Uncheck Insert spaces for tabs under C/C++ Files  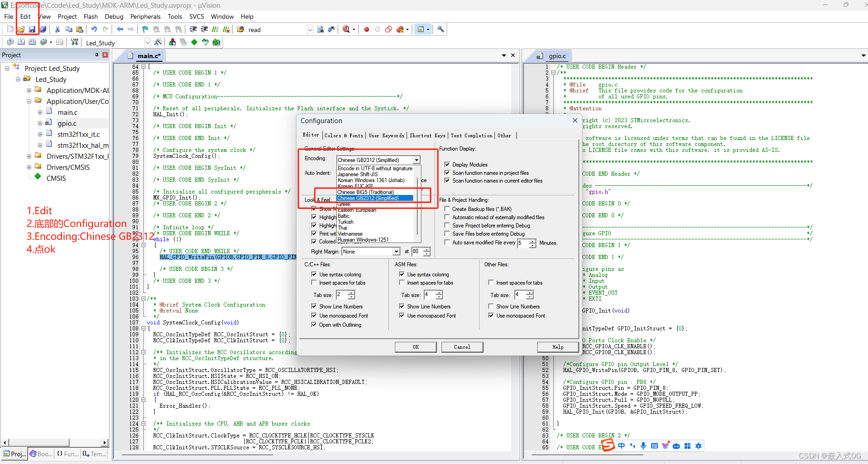coord(314,283)
